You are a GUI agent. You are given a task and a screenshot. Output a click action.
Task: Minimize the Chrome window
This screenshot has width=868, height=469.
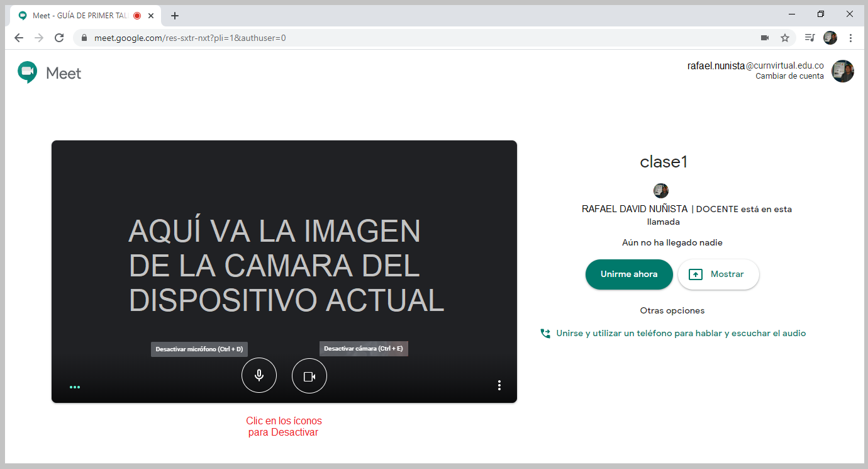click(x=792, y=14)
